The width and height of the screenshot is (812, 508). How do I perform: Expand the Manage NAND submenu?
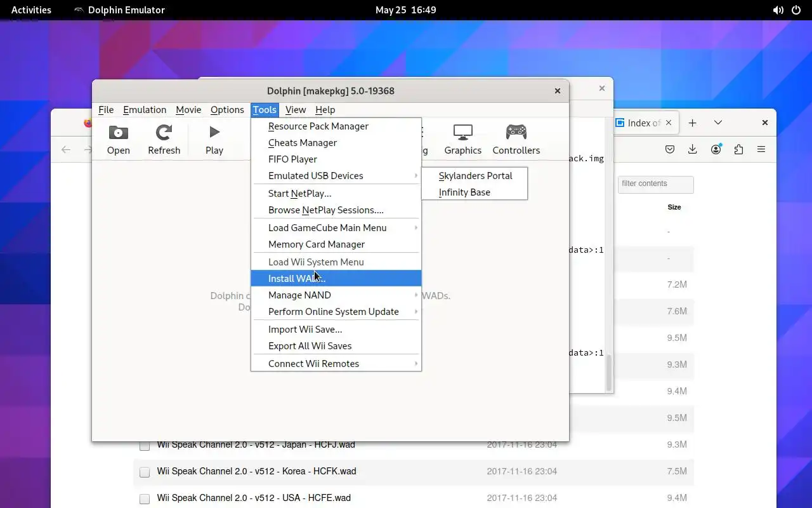pos(336,295)
